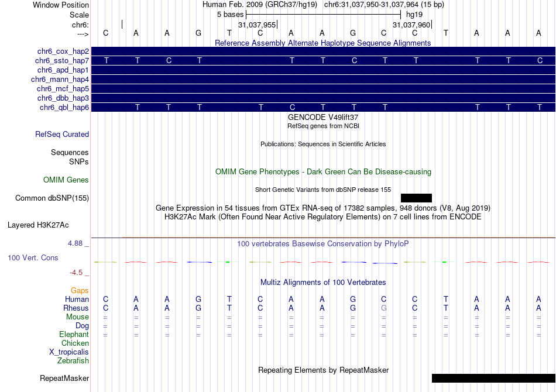
Task: Open the chr6_dbb_hap3 track label
Action: [63, 98]
